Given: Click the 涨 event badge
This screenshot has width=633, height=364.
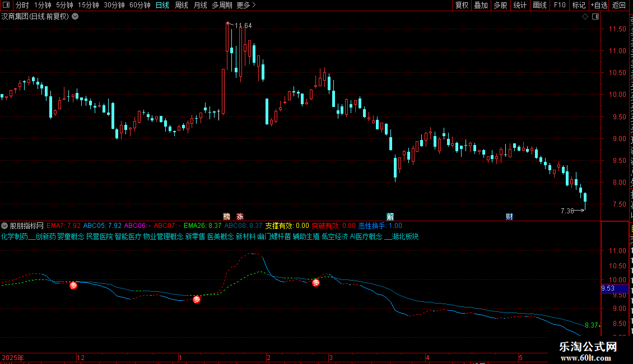Looking at the screenshot, I should tap(240, 217).
